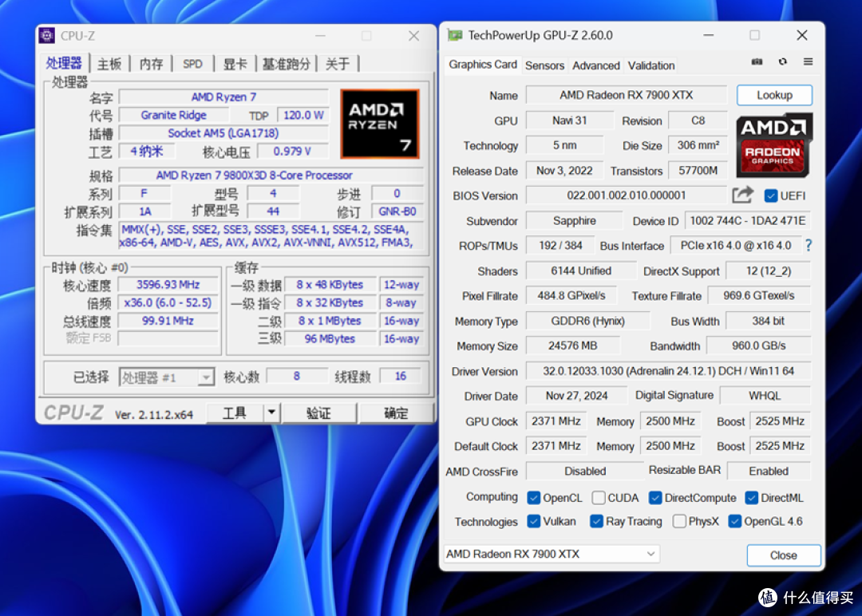Screen dimensions: 862x616
Task: Click the AMD Radeon Graphics logo
Action: pyautogui.click(x=774, y=145)
